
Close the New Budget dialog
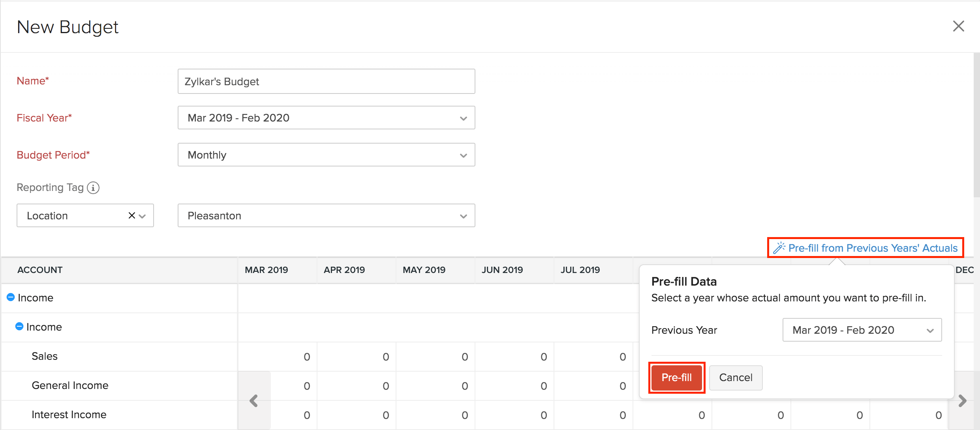[958, 26]
